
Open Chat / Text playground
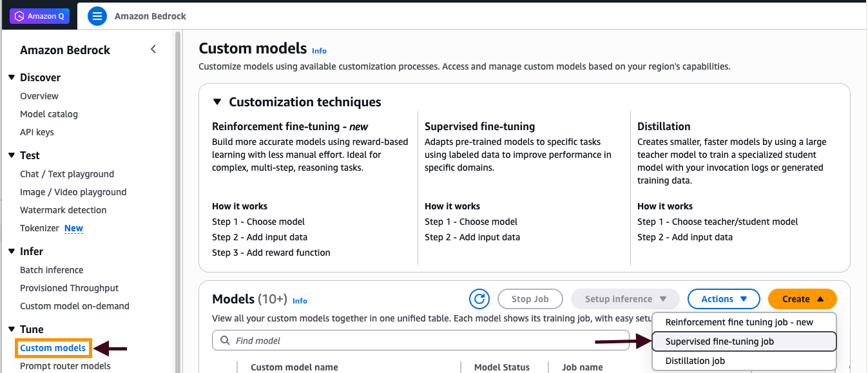click(x=66, y=173)
